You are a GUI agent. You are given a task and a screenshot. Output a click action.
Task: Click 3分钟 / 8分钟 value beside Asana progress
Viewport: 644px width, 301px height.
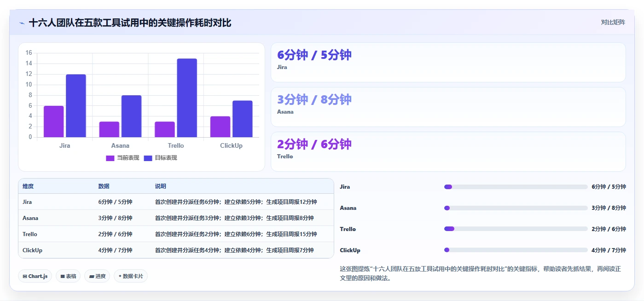click(609, 208)
